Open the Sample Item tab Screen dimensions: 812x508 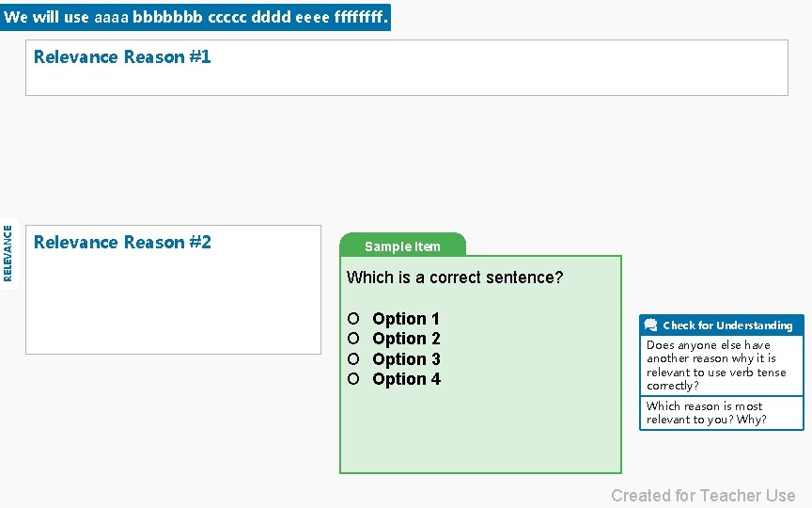point(402,246)
